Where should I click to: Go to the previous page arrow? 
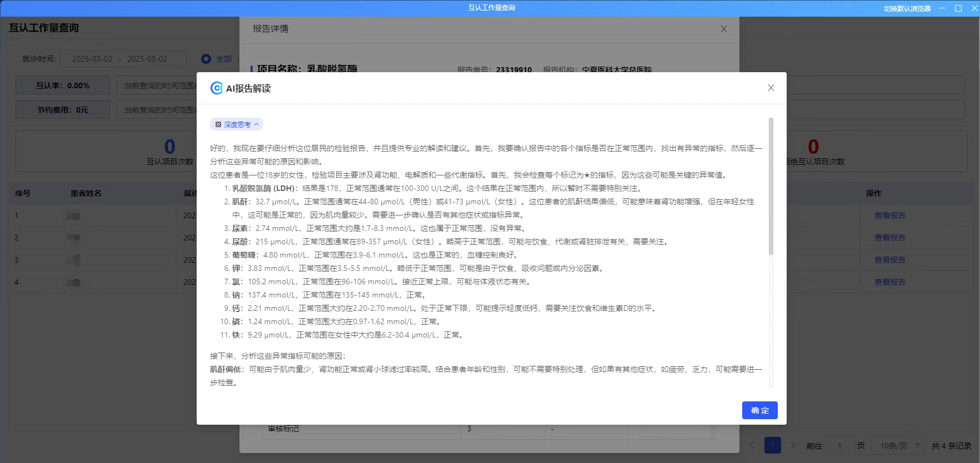click(752, 445)
